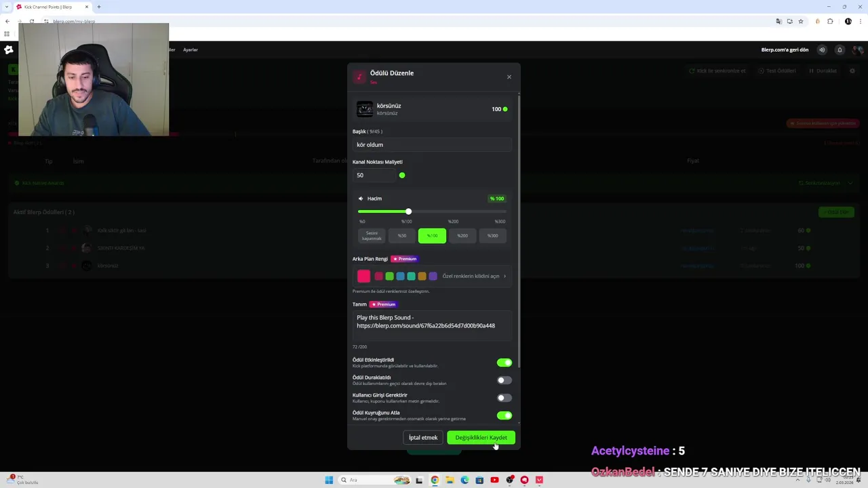Reload the page in Chrome
Viewport: 868px width, 488px height.
click(x=32, y=21)
